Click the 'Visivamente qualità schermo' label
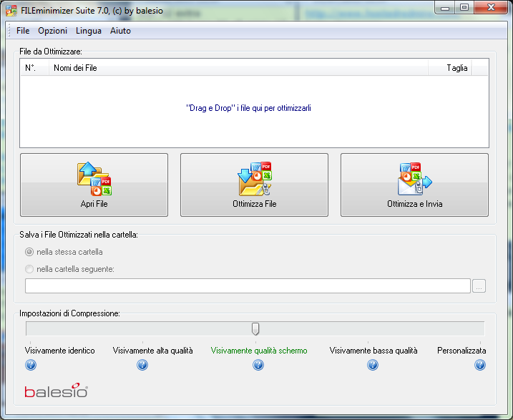 tap(259, 351)
